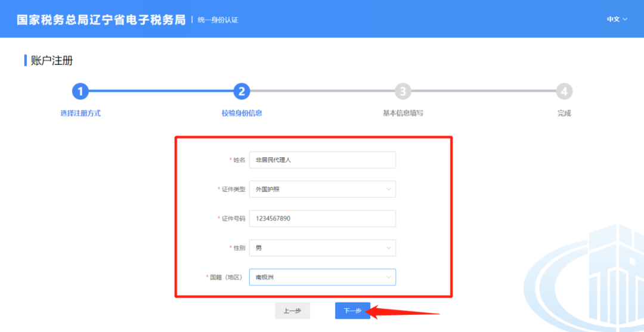Click the 完成 step label
Image resolution: width=644 pixels, height=332 pixels.
point(564,113)
